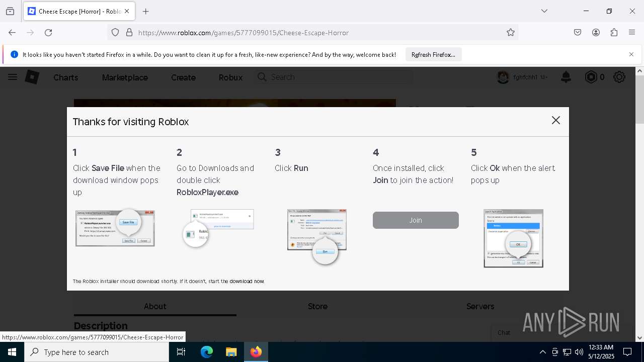Viewport: 644px width, 362px height.
Task: Click the page vertical scrollbar
Action: point(639,100)
